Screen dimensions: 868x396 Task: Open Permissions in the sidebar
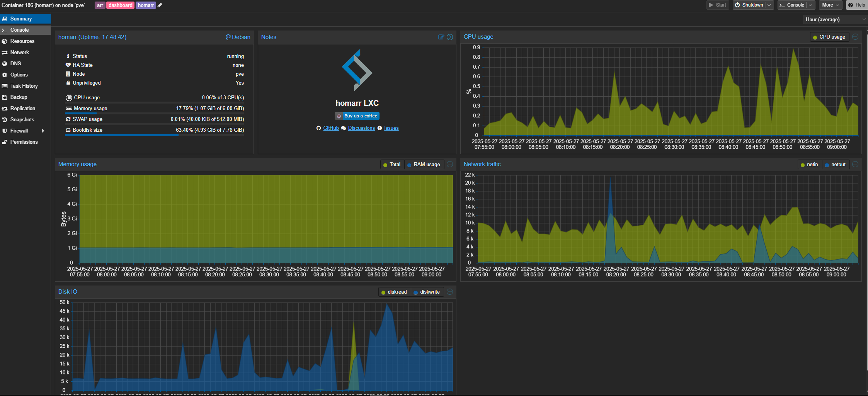[x=25, y=142]
